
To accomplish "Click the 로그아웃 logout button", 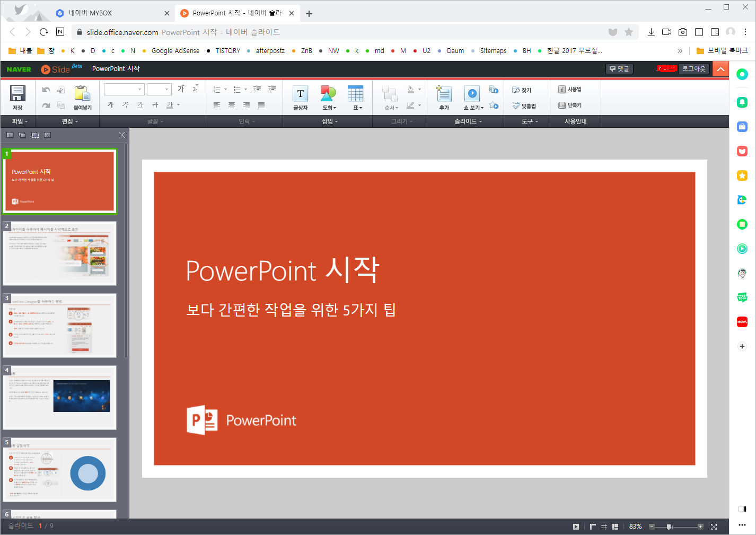I will click(x=694, y=68).
